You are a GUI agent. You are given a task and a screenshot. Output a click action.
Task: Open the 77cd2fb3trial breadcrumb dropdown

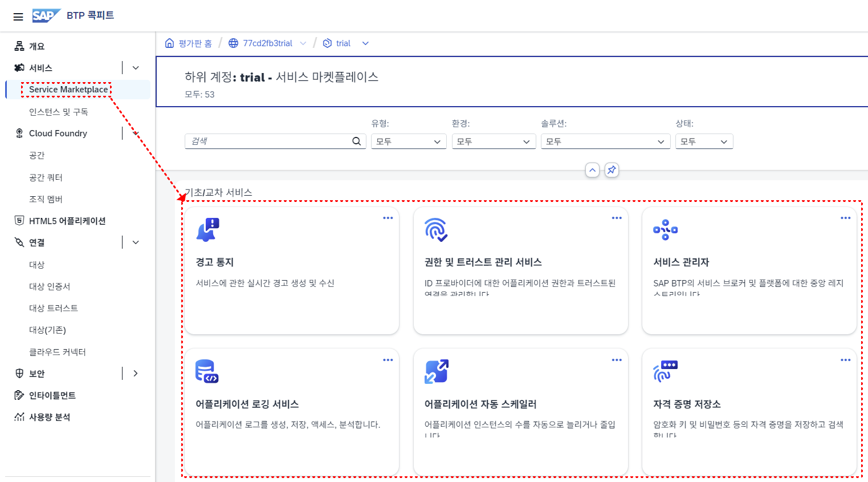click(x=303, y=43)
